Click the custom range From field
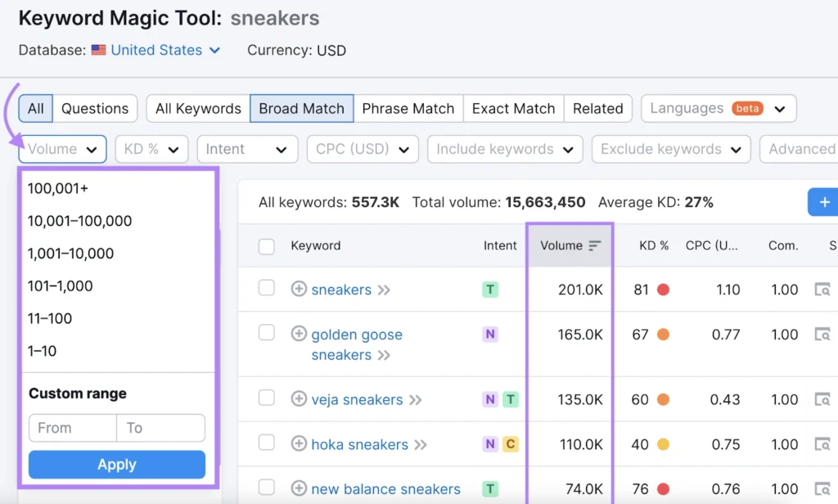Screen dimensions: 838x504 pyautogui.click(x=73, y=428)
